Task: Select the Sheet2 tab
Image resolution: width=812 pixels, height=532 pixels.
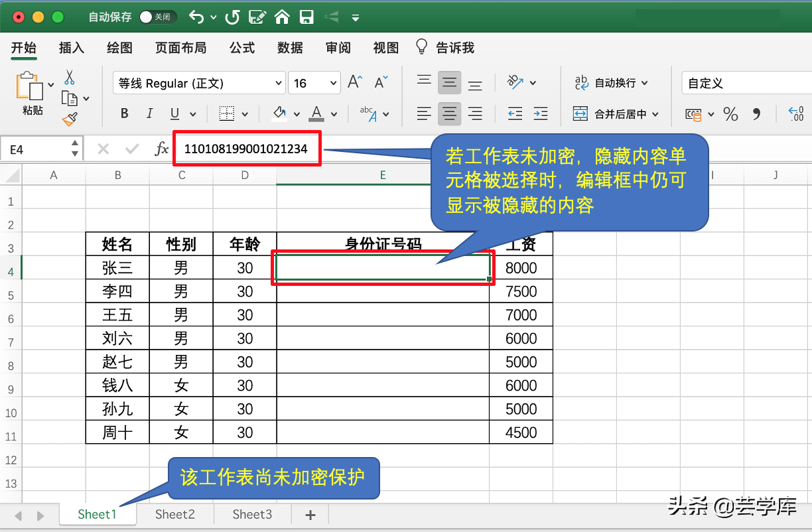Action: coord(175,514)
